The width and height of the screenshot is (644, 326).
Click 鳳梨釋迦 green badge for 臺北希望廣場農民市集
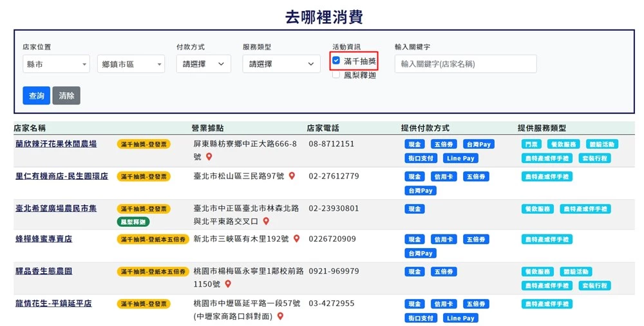(133, 222)
